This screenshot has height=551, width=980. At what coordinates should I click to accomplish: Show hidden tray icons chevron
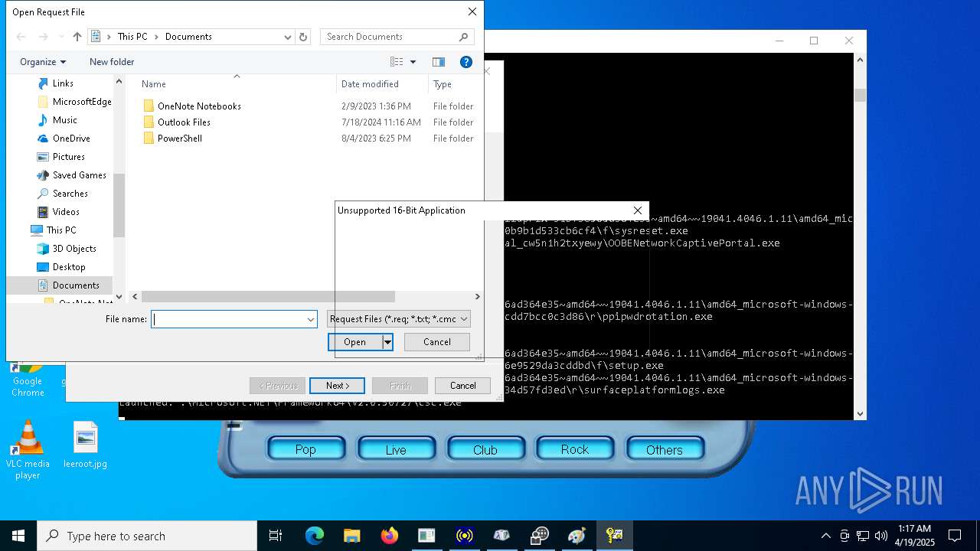click(825, 536)
